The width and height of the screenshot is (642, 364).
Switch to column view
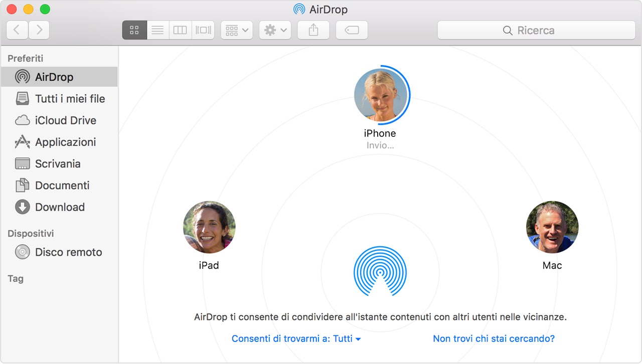point(180,30)
